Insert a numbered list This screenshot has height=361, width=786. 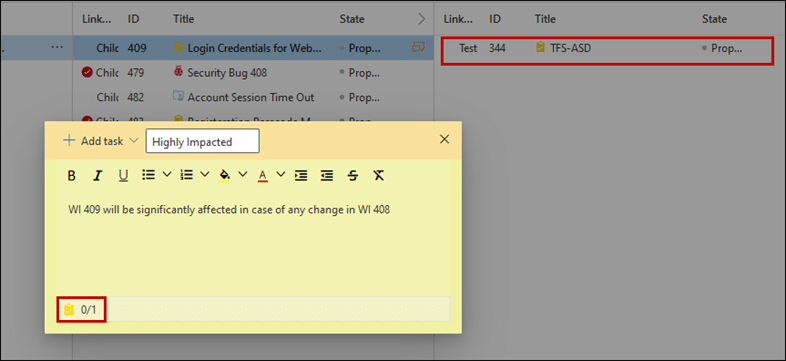point(186,175)
